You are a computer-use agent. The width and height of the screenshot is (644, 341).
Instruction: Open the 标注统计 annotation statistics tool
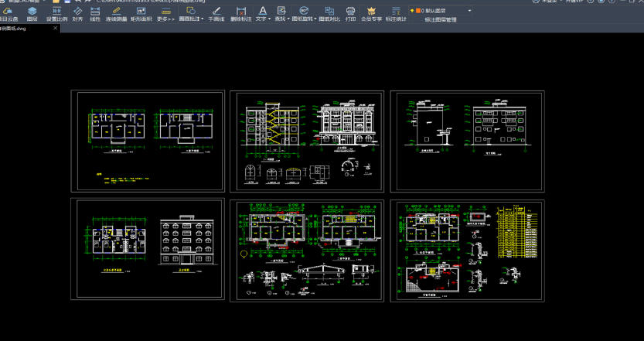coord(396,13)
